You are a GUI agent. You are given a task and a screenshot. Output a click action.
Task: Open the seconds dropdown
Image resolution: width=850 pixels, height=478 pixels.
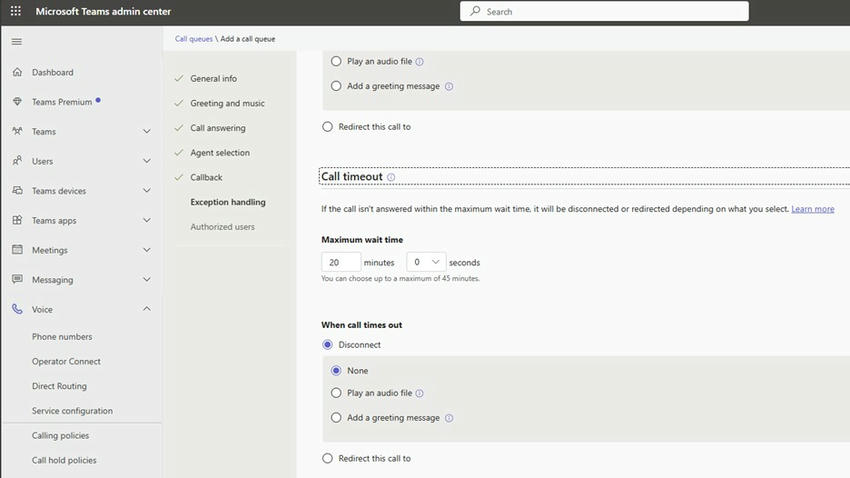pyautogui.click(x=425, y=262)
